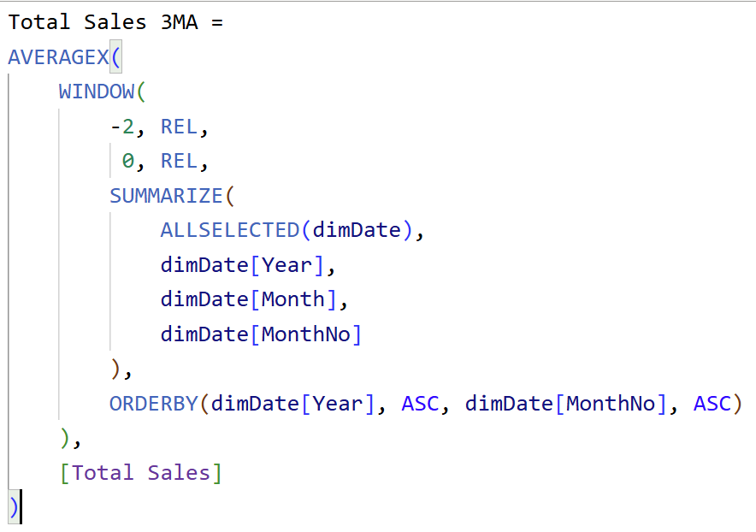Click the [Total Sales] measure reference

141,473
